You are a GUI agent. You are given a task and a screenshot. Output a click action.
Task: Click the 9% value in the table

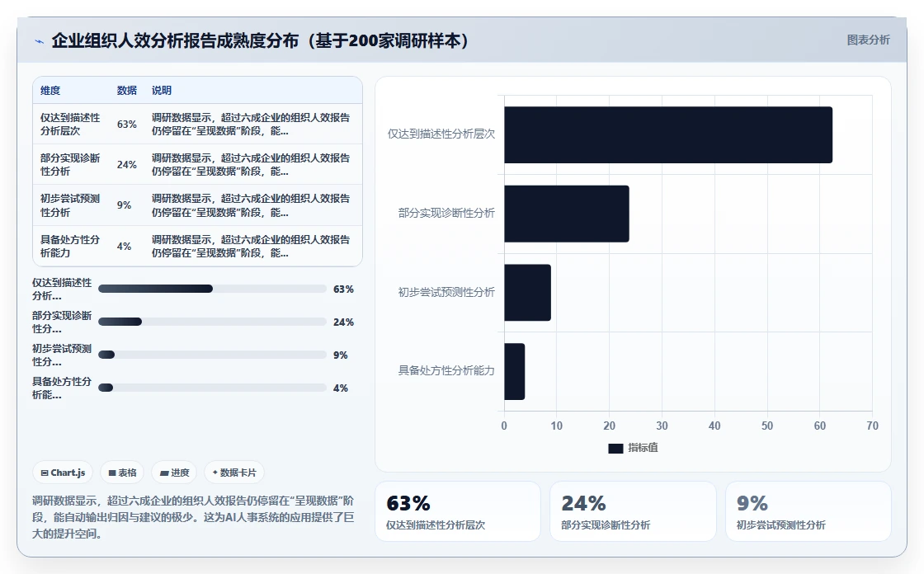coord(124,205)
